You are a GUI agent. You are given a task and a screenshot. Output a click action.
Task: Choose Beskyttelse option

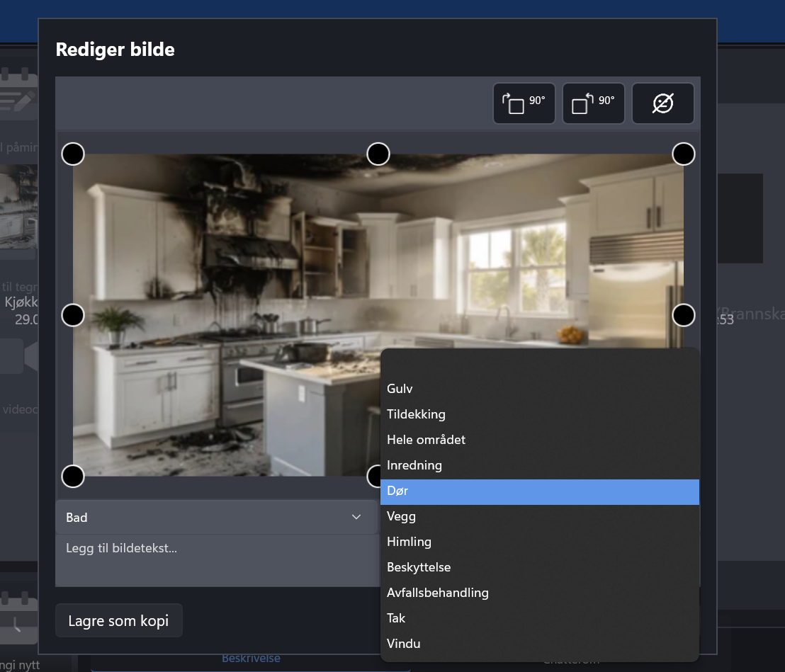coord(540,567)
